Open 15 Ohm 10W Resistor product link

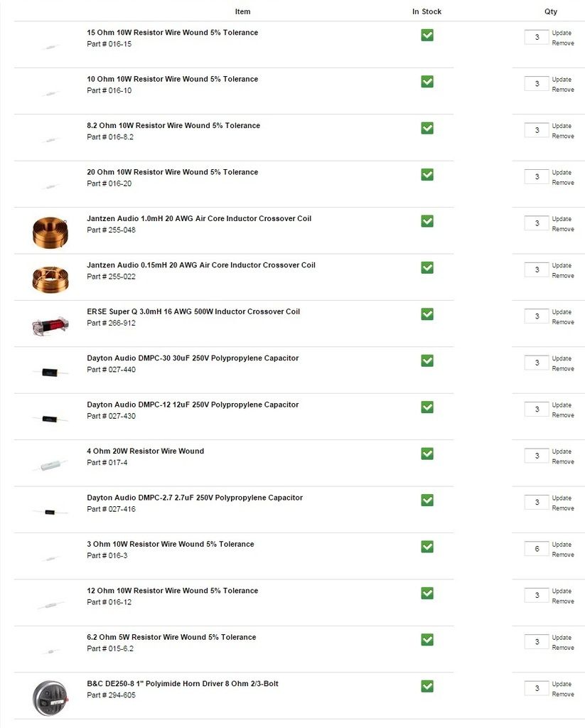(172, 33)
